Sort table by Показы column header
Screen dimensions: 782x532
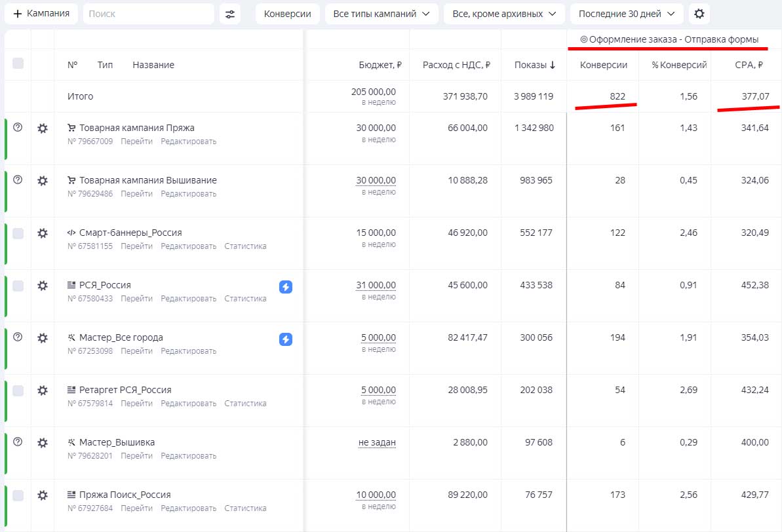pos(534,65)
